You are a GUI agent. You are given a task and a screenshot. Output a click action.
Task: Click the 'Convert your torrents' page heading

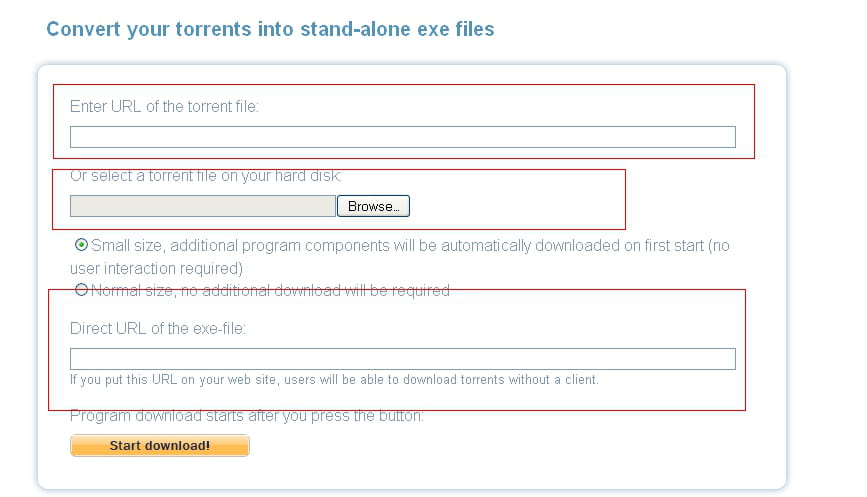coord(270,29)
